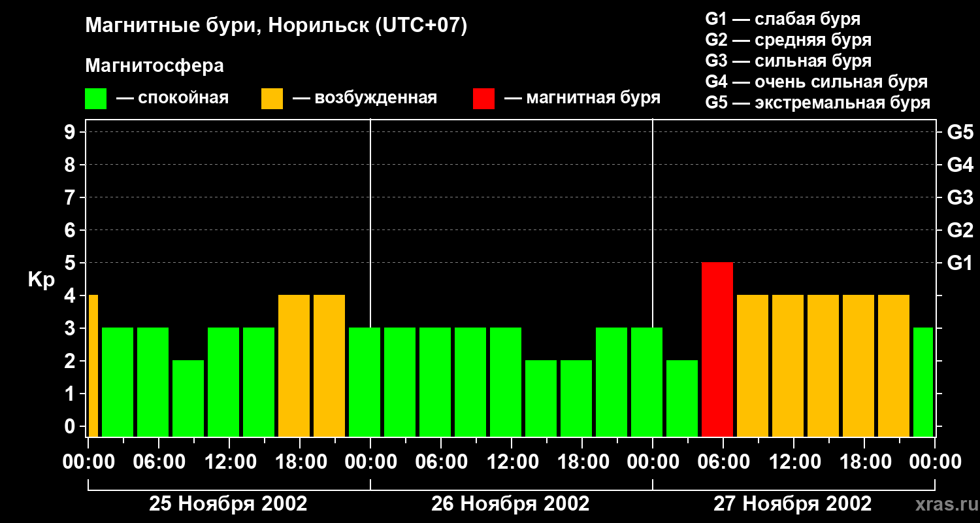
Task: Click the 'G1' right axis label
Action: pos(960,263)
